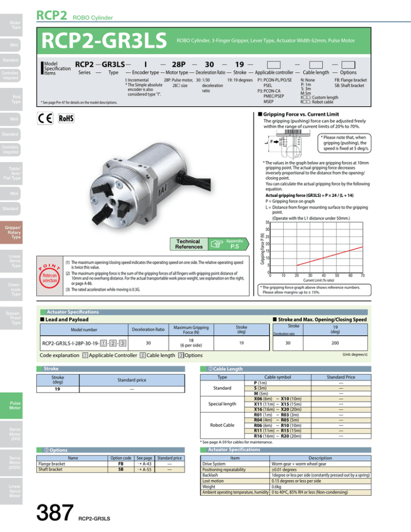Click the page number 387
Viewport: 411px width, 532px height.
[x=55, y=512]
